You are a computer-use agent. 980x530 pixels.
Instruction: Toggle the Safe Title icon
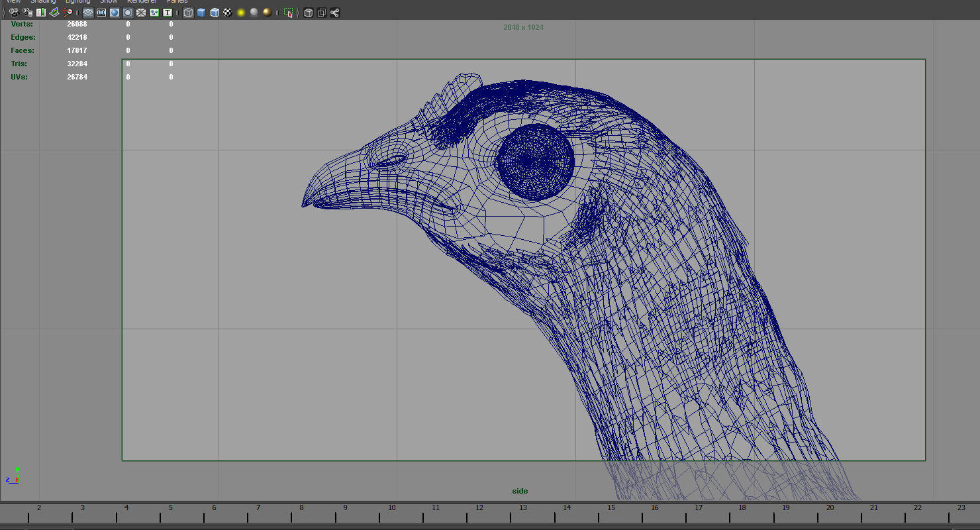click(x=168, y=13)
